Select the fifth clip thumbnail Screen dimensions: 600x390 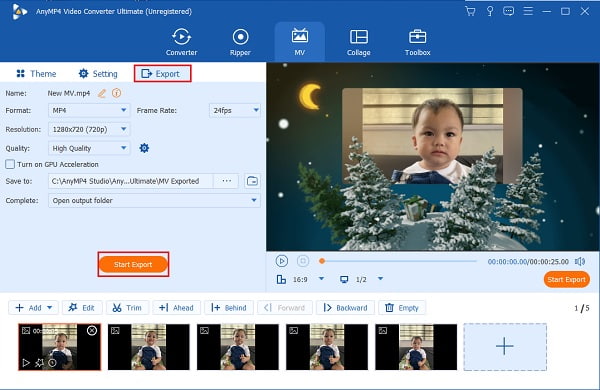tap(416, 347)
